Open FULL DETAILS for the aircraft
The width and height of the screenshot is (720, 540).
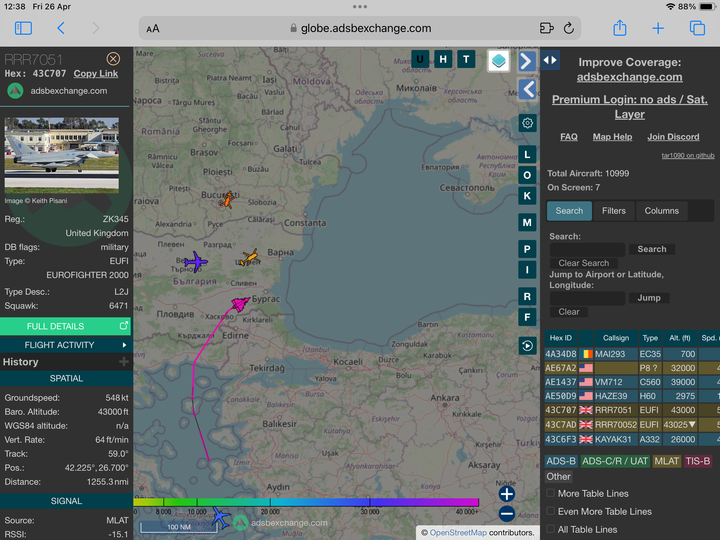pos(65,326)
